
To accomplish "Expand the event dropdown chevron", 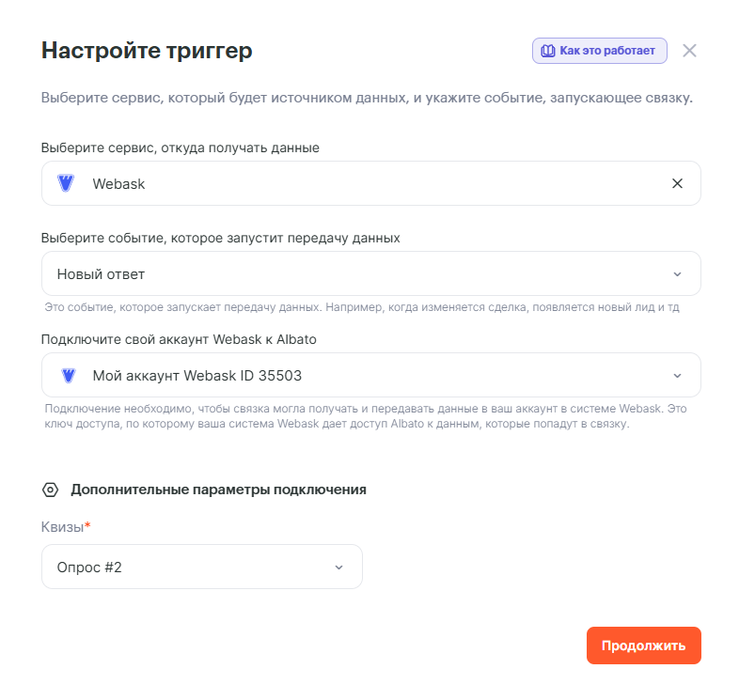I will [677, 274].
